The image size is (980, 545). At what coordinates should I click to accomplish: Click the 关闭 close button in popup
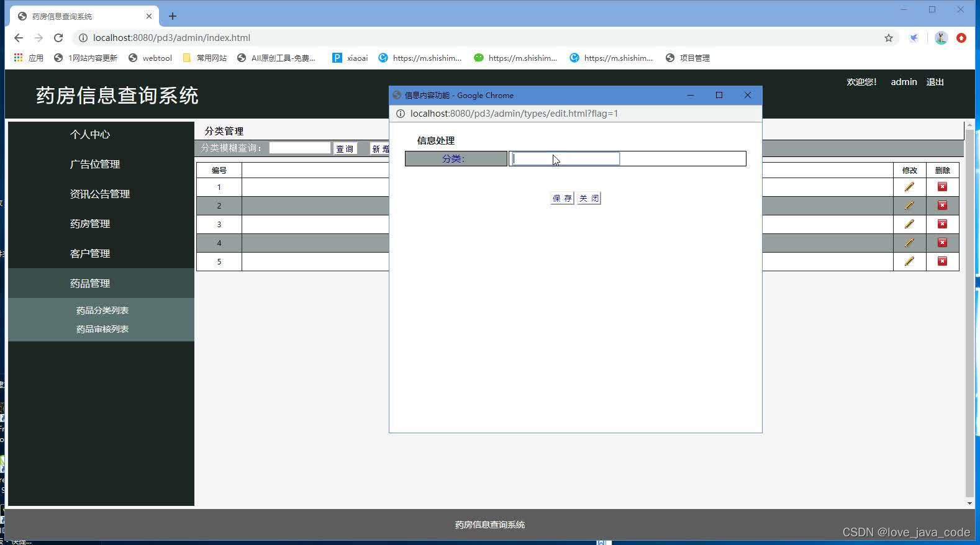(x=589, y=198)
